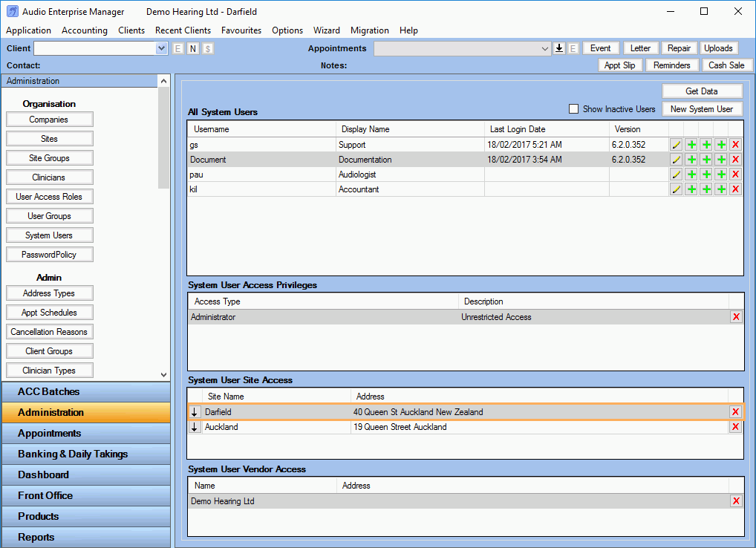
Task: Enable the Show Inactive Users checkbox
Action: click(x=573, y=108)
